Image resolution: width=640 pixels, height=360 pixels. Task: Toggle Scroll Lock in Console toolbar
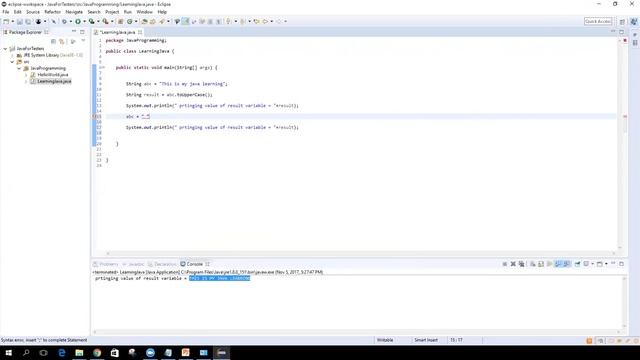[x=541, y=264]
